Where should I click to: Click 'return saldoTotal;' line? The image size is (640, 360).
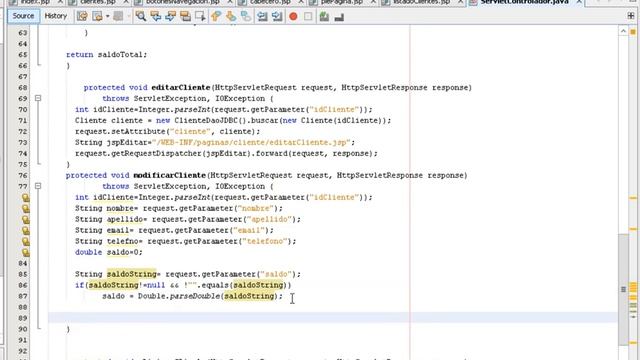click(x=106, y=55)
